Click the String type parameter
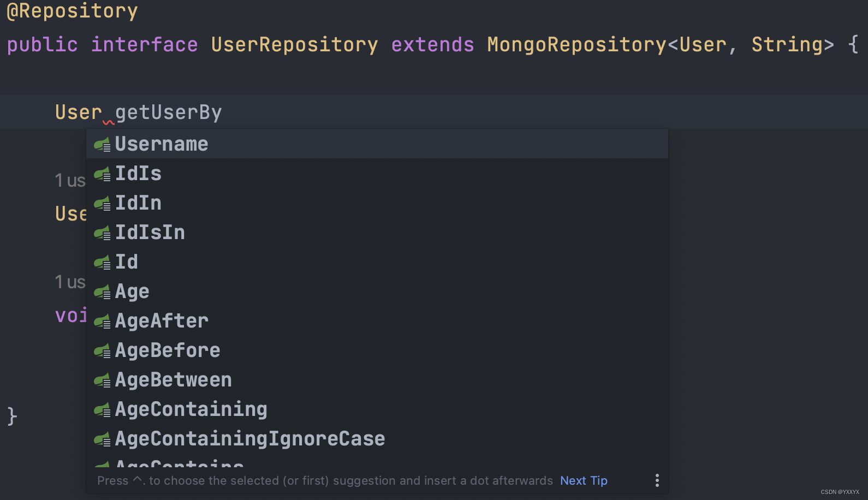This screenshot has height=500, width=868. [x=787, y=45]
